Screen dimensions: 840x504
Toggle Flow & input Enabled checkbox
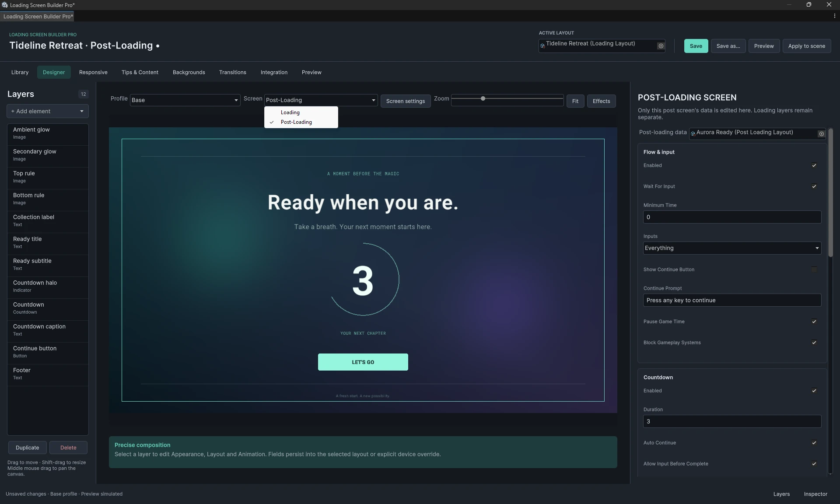(814, 165)
